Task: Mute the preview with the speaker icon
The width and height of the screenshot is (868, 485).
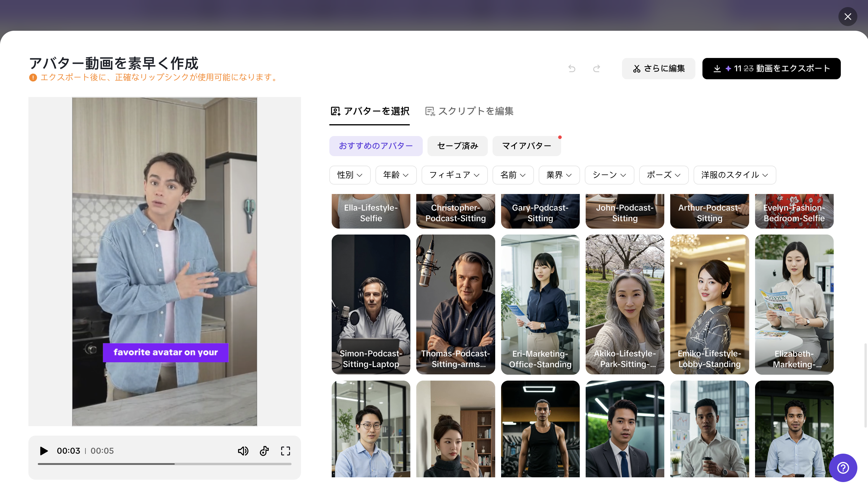Action: (243, 451)
